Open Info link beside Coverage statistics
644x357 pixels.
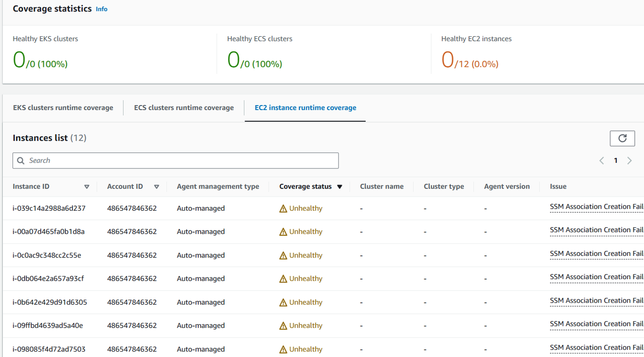pyautogui.click(x=102, y=9)
